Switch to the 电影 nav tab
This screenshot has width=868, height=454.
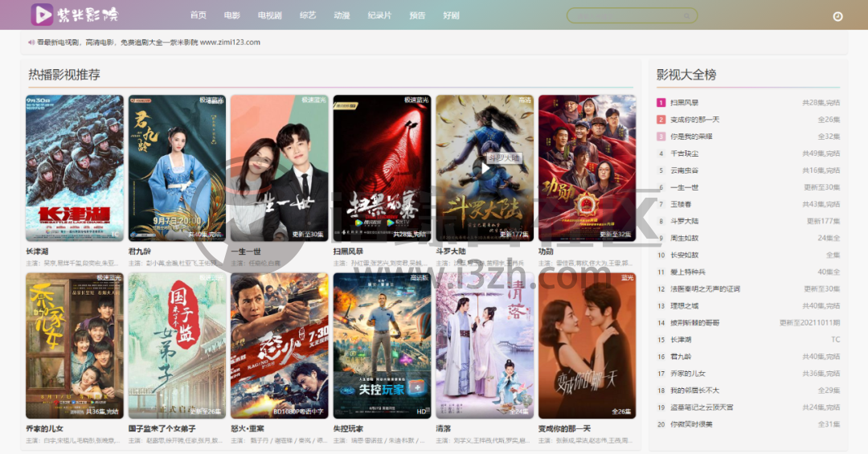(232, 15)
